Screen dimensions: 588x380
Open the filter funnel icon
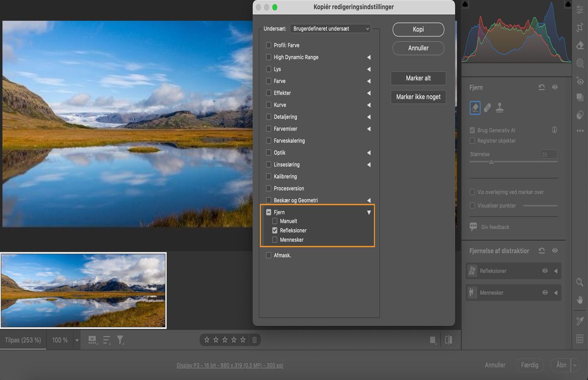click(120, 340)
